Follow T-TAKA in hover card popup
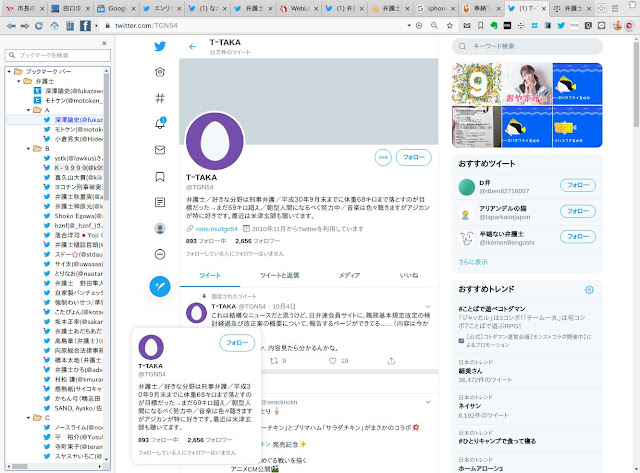Viewport: 640px width, 473px height. 237,343
